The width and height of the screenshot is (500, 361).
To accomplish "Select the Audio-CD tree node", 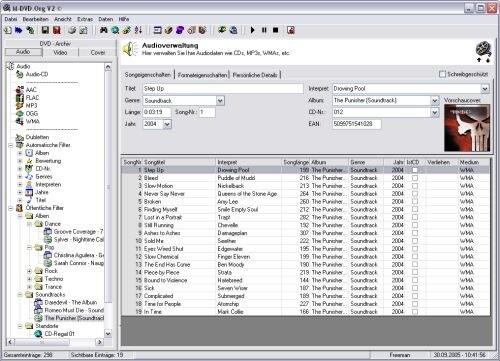I will coord(33,74).
